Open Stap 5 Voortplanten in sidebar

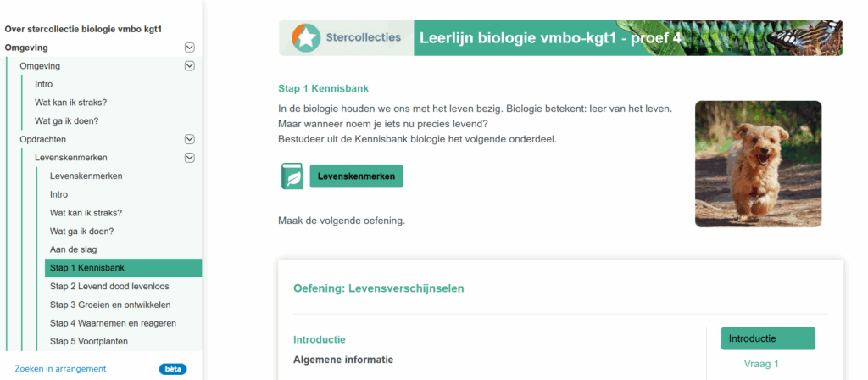[x=89, y=342]
